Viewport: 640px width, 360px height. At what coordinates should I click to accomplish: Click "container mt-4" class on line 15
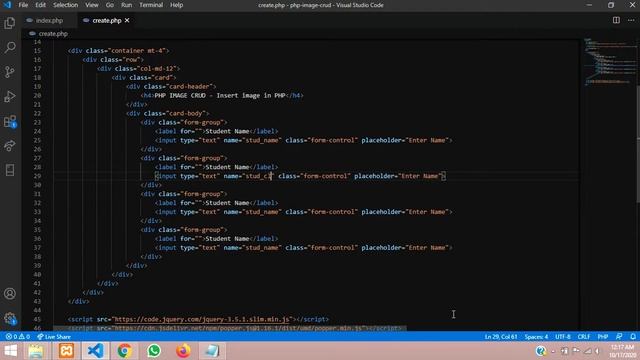[x=138, y=51]
